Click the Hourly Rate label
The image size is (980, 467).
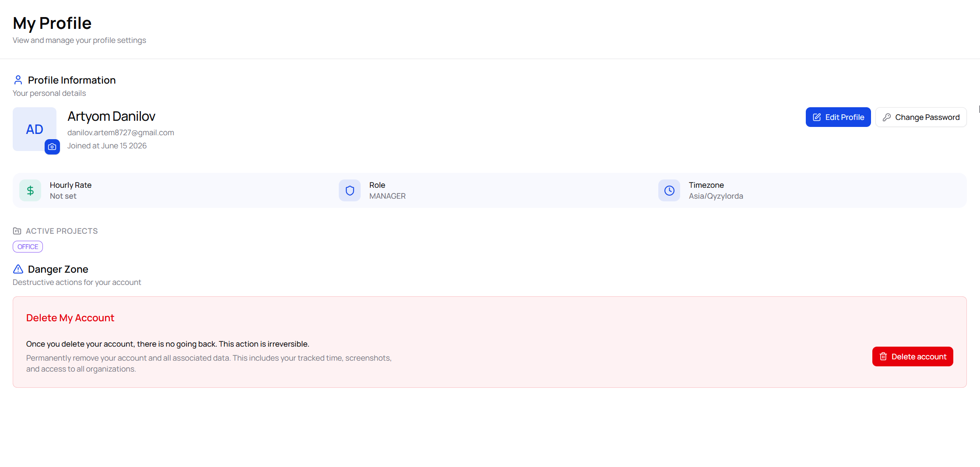click(70, 185)
